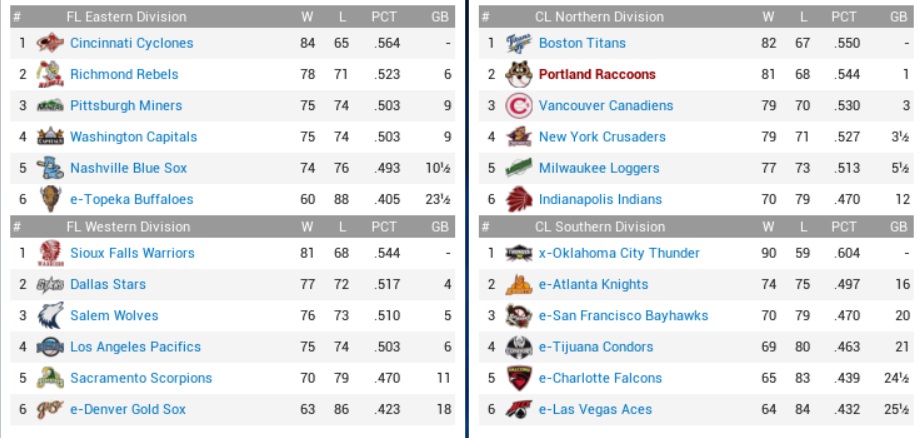
Task: Click the Portland Raccoons mascot logo
Action: tap(518, 74)
